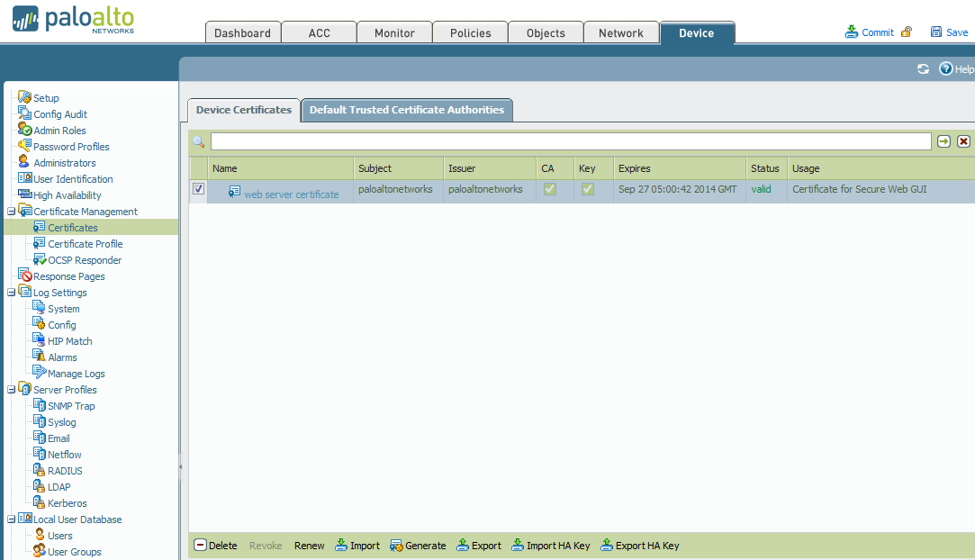Open Default Trusted Certificate Authorities tab
975x560 pixels.
[x=407, y=110]
